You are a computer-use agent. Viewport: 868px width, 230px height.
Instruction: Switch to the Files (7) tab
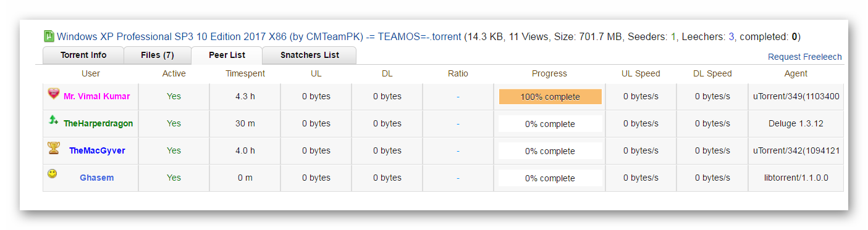pyautogui.click(x=158, y=55)
